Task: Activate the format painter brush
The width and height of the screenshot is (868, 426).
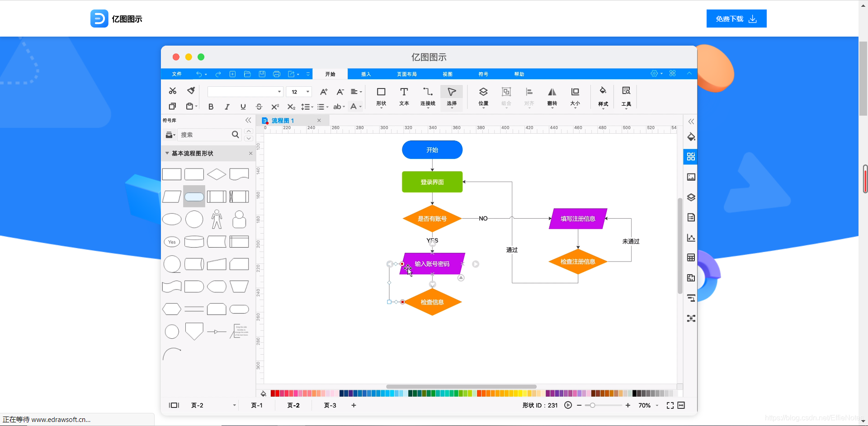Action: point(191,91)
